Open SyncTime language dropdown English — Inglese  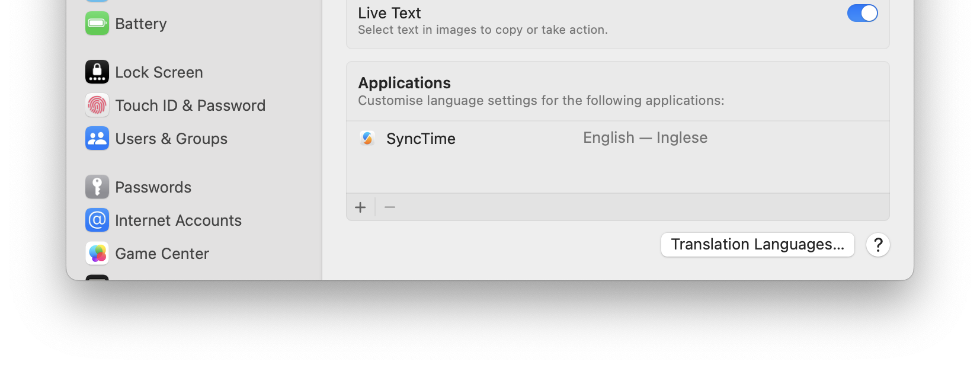645,138
